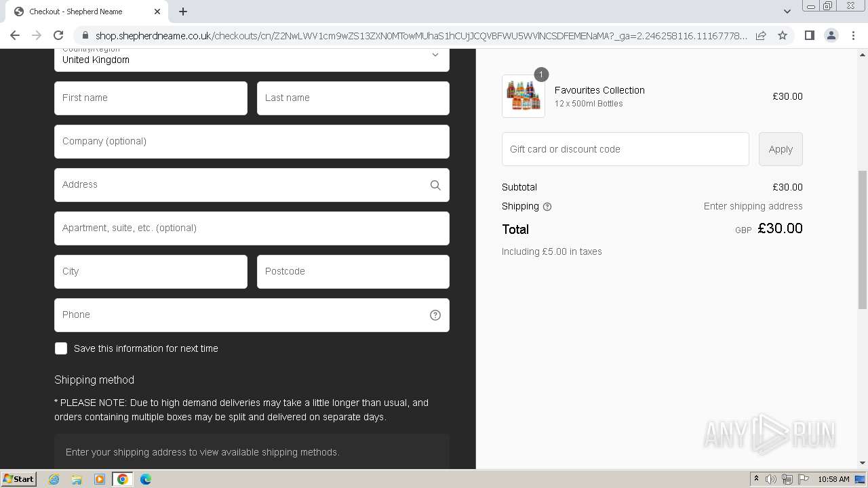Select the Enter shipping address text
Viewport: 868px width, 488px height.
tap(753, 206)
